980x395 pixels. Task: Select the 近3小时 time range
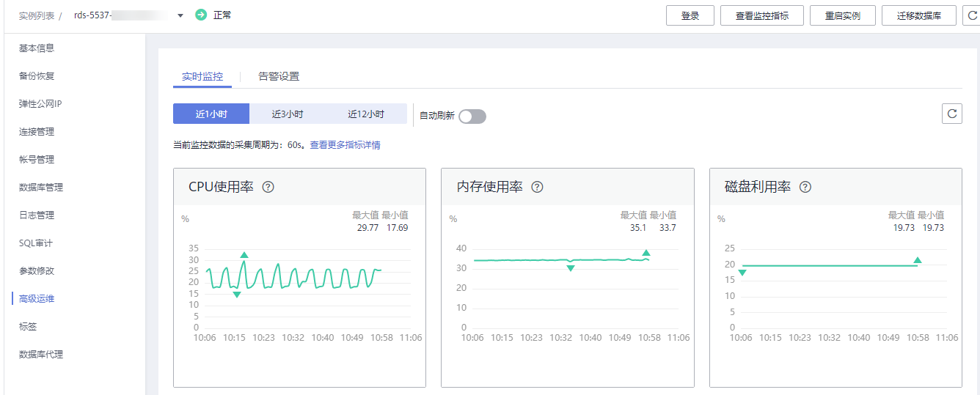(x=288, y=114)
